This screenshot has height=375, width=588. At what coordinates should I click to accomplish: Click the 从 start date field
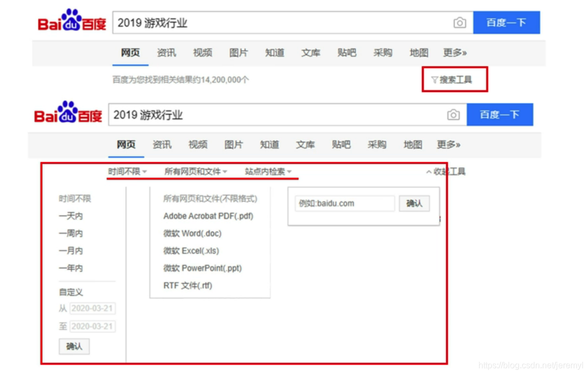coord(92,308)
